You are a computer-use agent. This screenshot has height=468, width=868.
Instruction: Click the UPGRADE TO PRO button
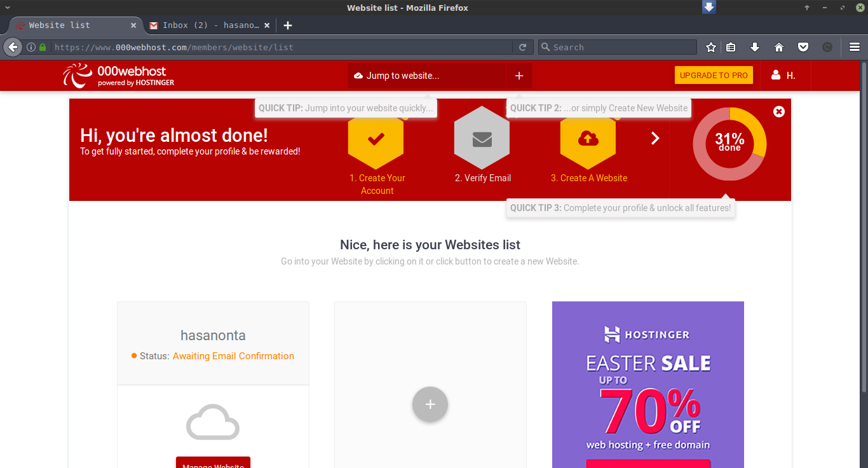click(714, 75)
